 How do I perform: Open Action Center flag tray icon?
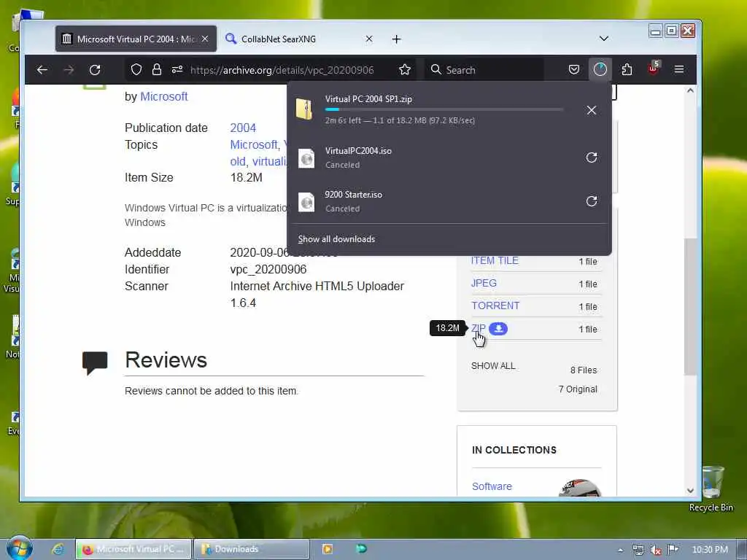pyautogui.click(x=673, y=550)
